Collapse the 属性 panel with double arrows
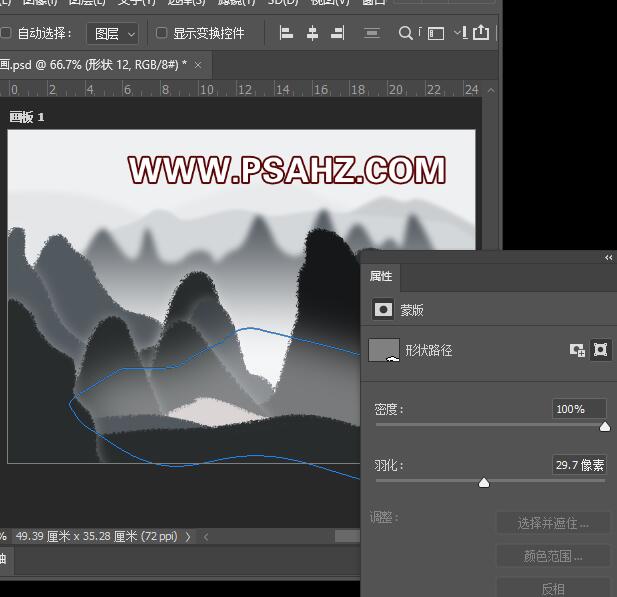 point(609,258)
